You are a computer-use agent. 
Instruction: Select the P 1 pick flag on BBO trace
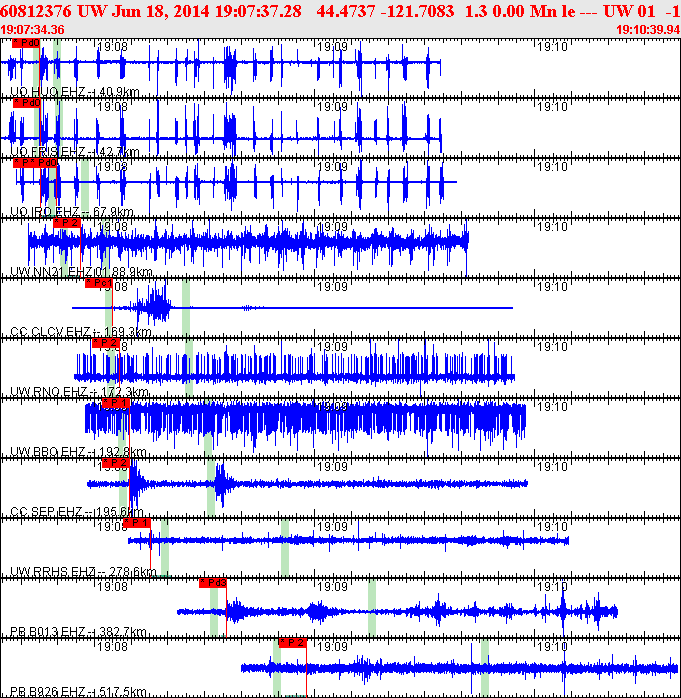coord(116,403)
